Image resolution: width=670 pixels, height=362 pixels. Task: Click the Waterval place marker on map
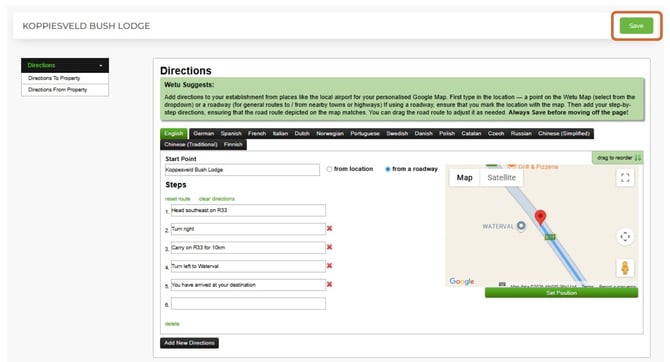(521, 226)
